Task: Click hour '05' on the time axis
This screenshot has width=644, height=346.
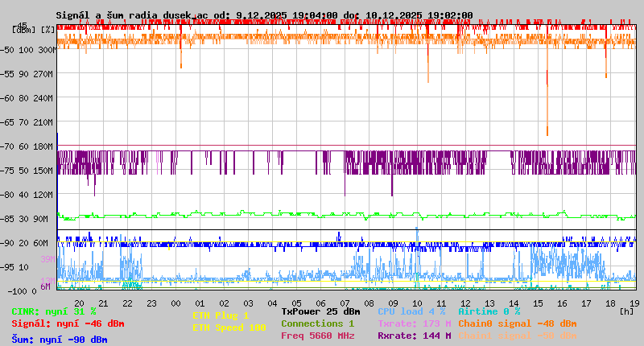Action: point(296,303)
